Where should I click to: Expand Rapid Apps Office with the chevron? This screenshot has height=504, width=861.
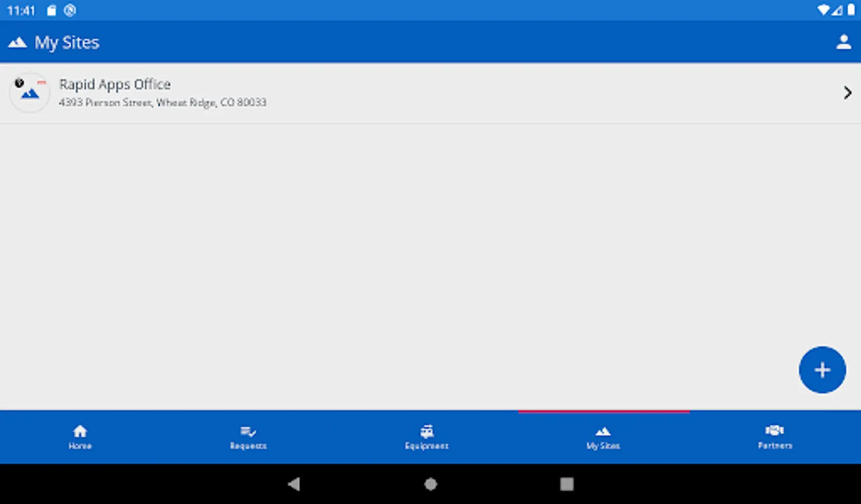pos(848,92)
